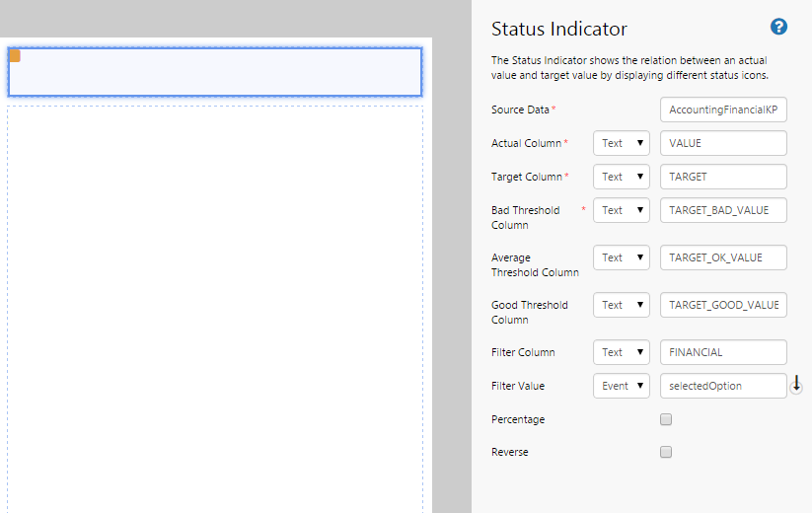Click the TARGET_BAD_VALUE input field
This screenshot has width=812, height=513.
[722, 210]
